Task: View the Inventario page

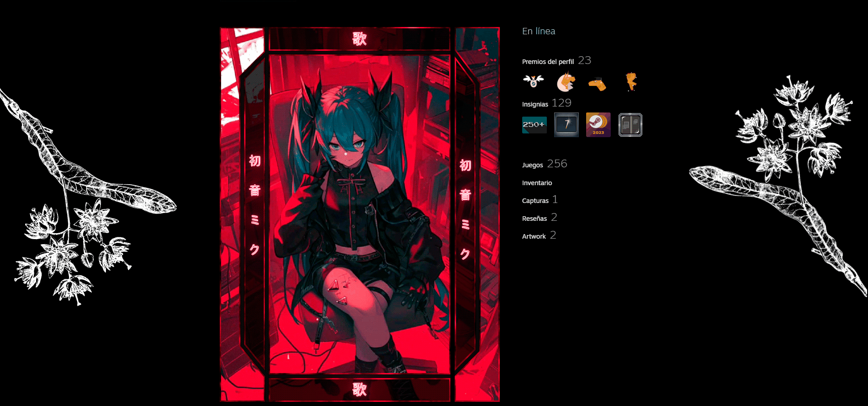Action: [x=537, y=183]
